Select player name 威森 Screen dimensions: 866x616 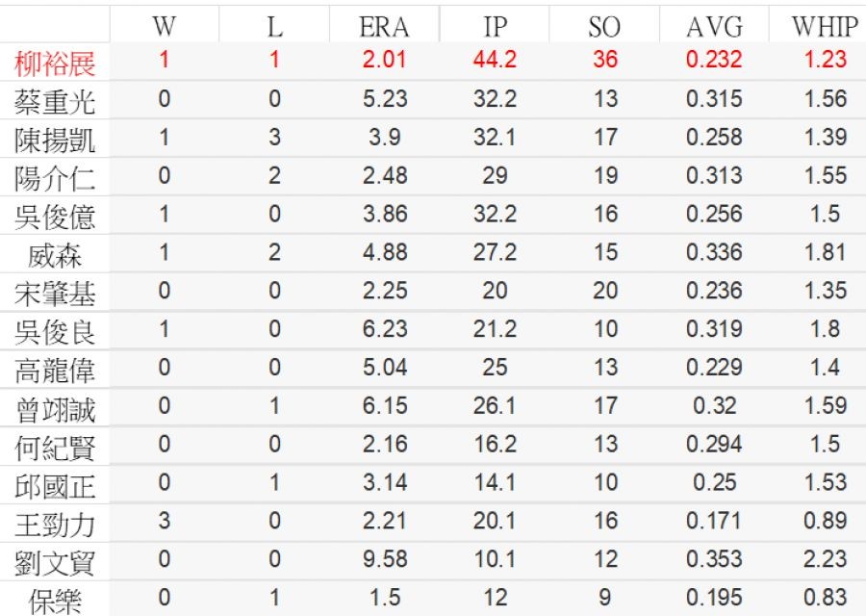tap(55, 255)
